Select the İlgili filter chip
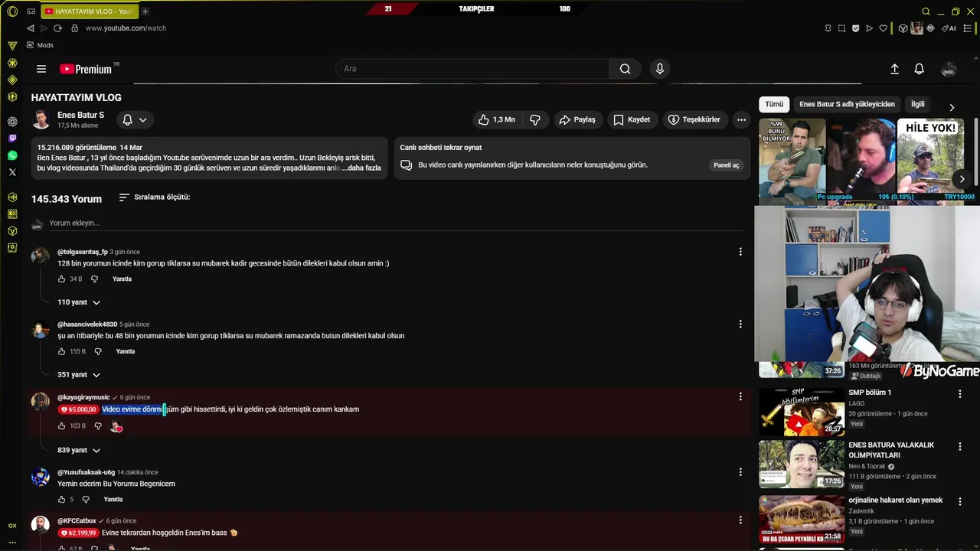 coord(917,104)
